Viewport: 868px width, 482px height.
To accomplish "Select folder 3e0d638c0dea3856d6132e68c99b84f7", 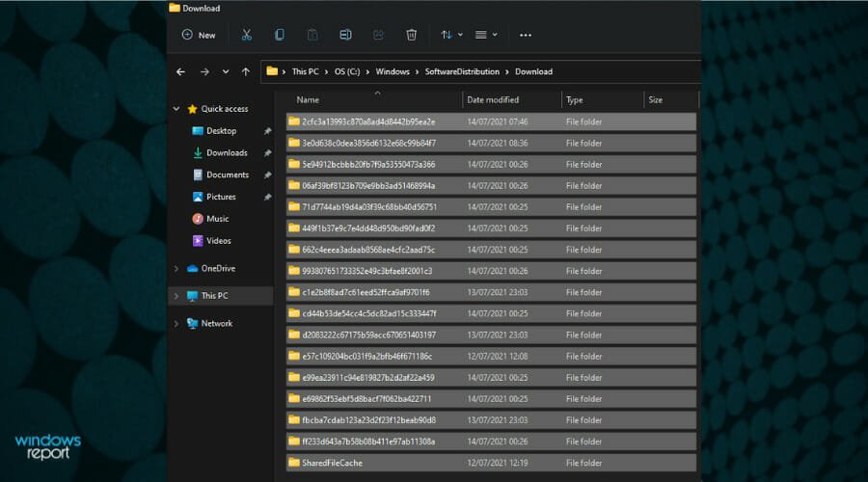I will click(x=491, y=144).
